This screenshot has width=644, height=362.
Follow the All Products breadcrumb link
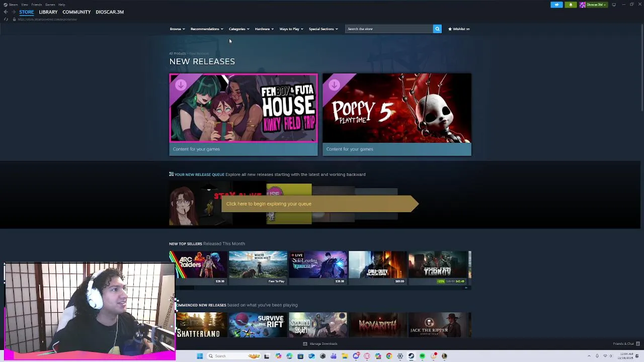point(177,53)
